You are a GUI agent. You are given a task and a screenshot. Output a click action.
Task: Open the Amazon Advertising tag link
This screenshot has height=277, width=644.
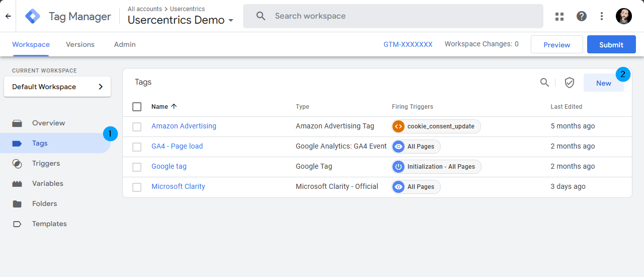tap(184, 126)
